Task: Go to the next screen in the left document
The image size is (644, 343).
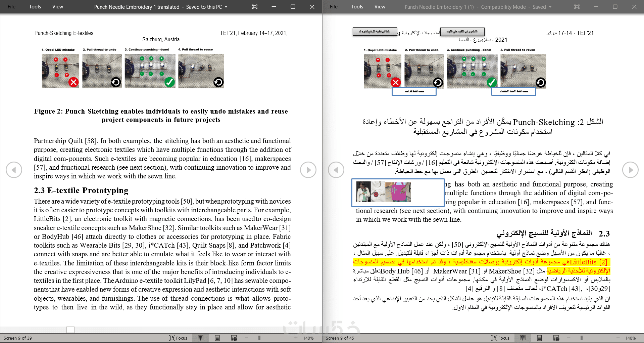Action: click(x=308, y=170)
